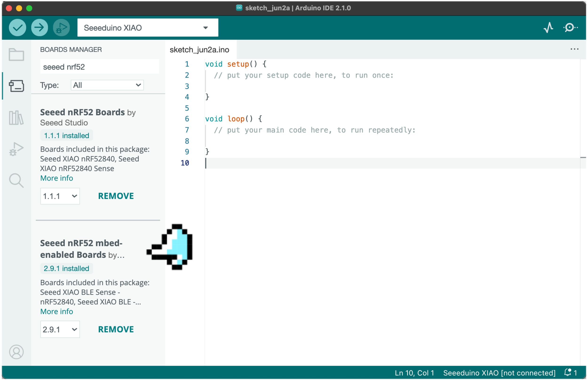Viewport: 588px width, 380px height.
Task: Click the Upload arrow button
Action: click(40, 27)
